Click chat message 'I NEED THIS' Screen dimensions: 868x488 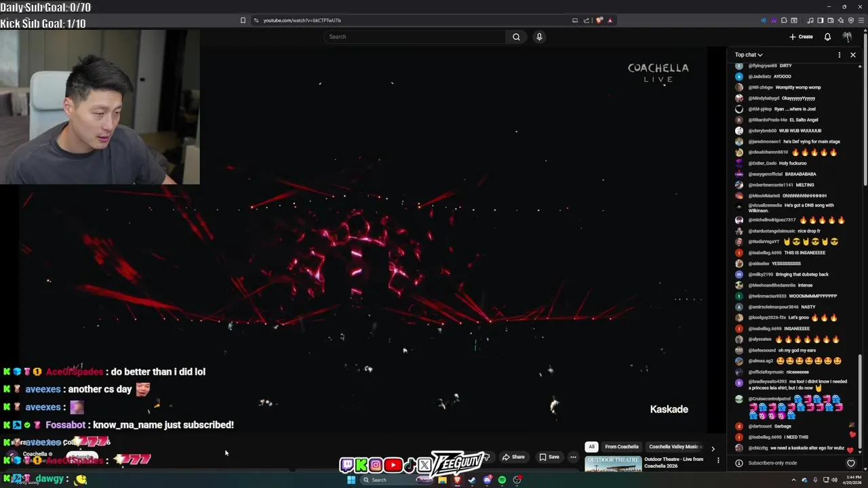click(796, 437)
